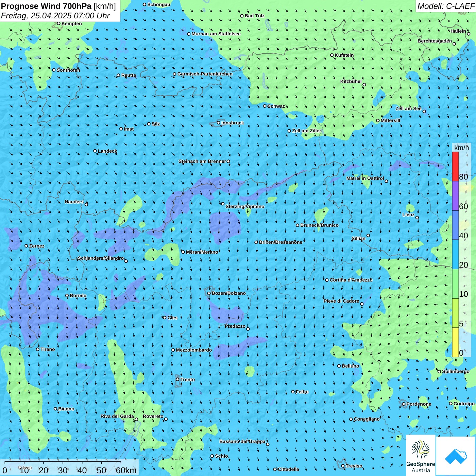Click the Bozen/Bolzano city marker
476x476 pixels.
click(x=209, y=293)
